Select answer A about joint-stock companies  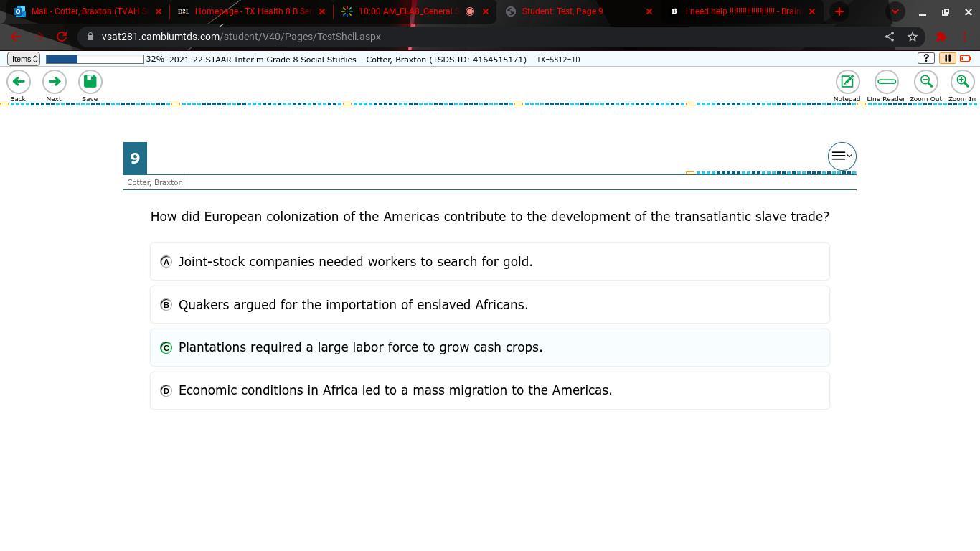(490, 262)
